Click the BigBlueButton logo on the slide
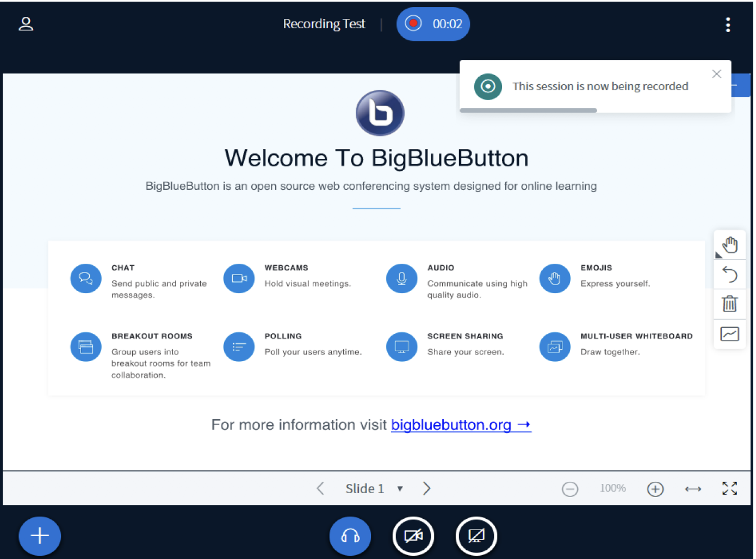Image resolution: width=756 pixels, height=559 pixels. point(380,113)
